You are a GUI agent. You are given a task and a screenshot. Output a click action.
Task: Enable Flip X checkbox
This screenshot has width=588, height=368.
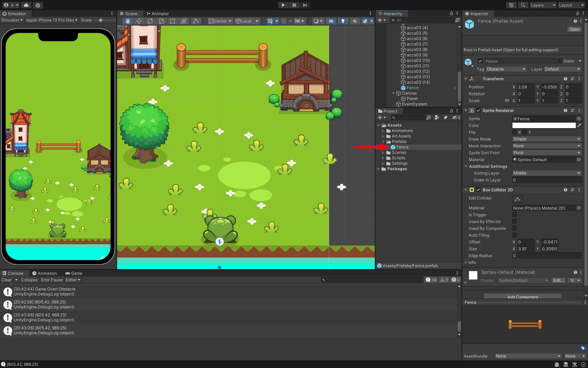514,132
